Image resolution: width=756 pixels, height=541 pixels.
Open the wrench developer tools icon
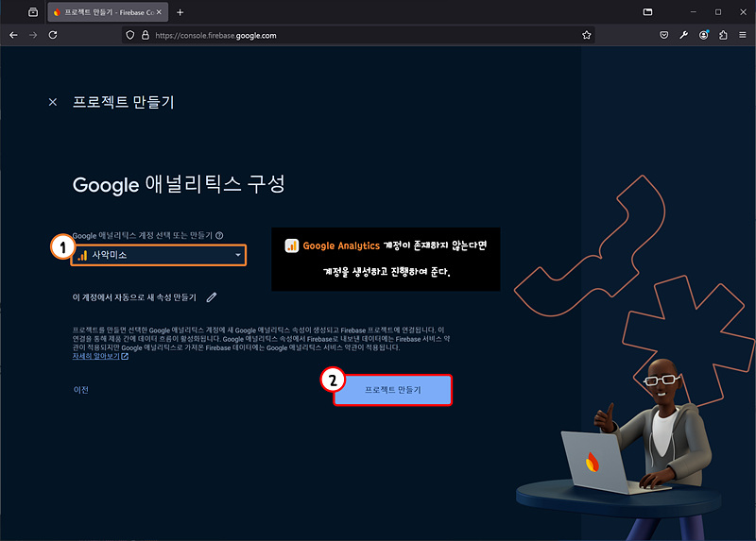tap(683, 35)
